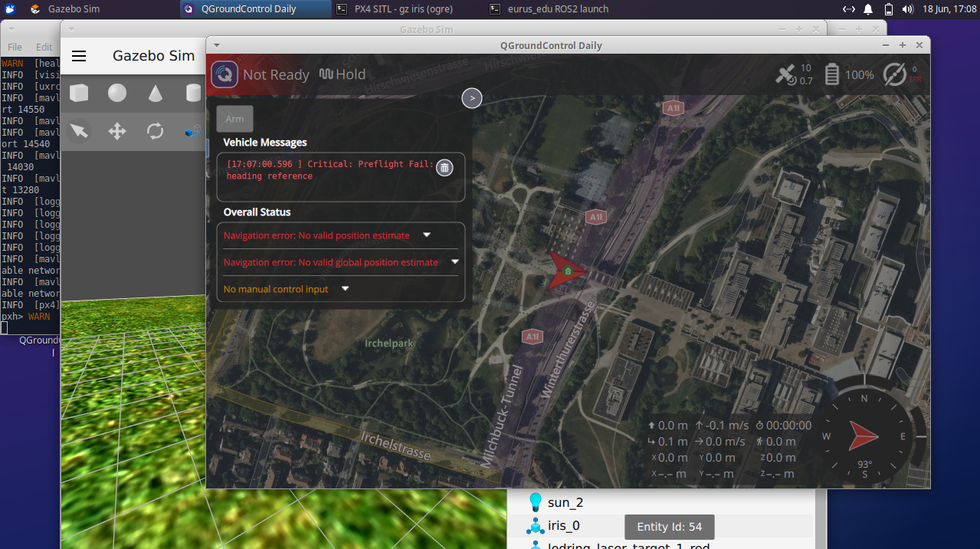The width and height of the screenshot is (980, 549).
Task: Click the Irchelpark label on the map
Action: [x=389, y=344]
